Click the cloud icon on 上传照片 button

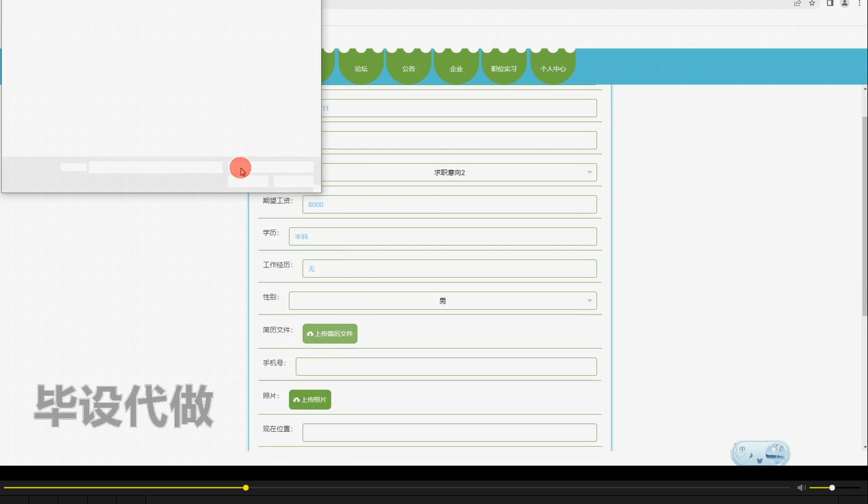(296, 400)
